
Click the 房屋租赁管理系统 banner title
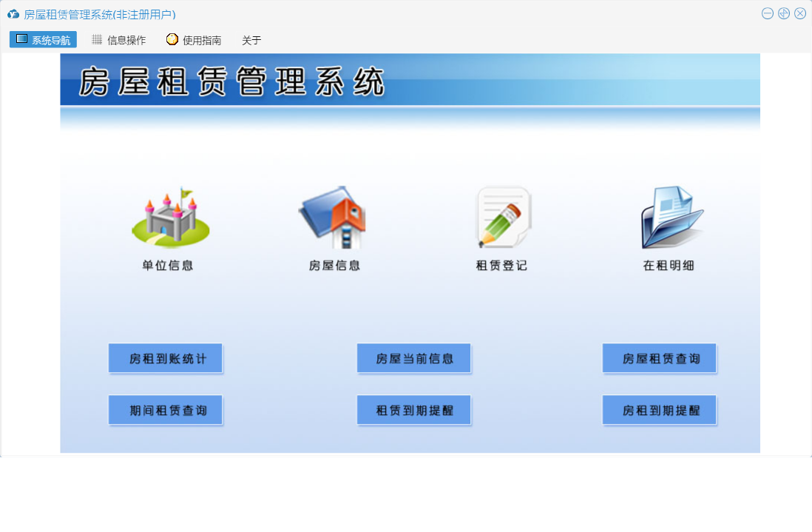pos(231,81)
